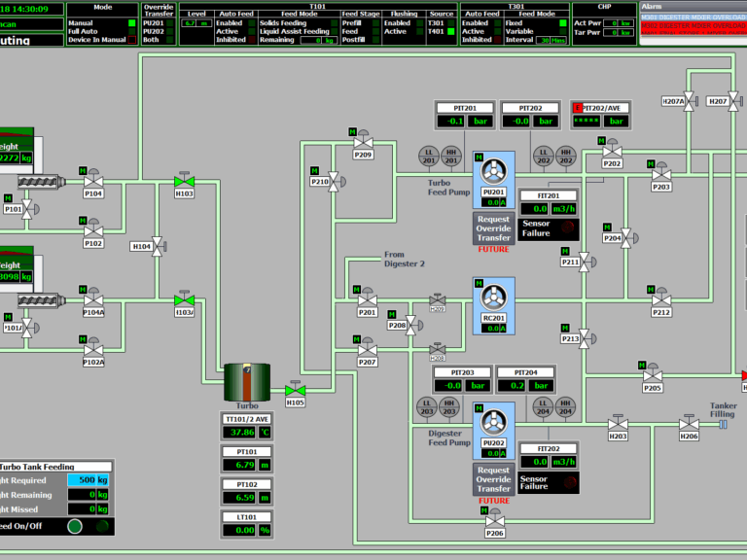Click the P207 valve symbol
Viewport: 747px width, 560px height.
click(368, 348)
